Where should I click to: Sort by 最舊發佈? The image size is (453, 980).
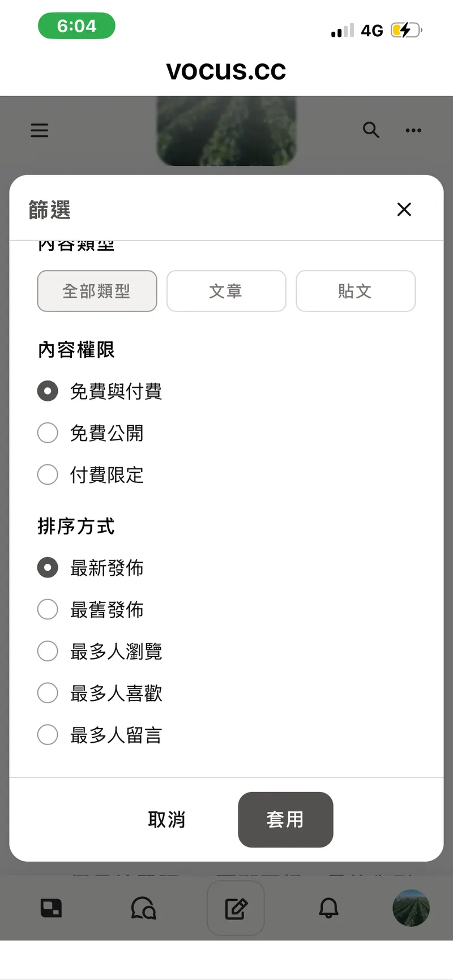click(48, 610)
